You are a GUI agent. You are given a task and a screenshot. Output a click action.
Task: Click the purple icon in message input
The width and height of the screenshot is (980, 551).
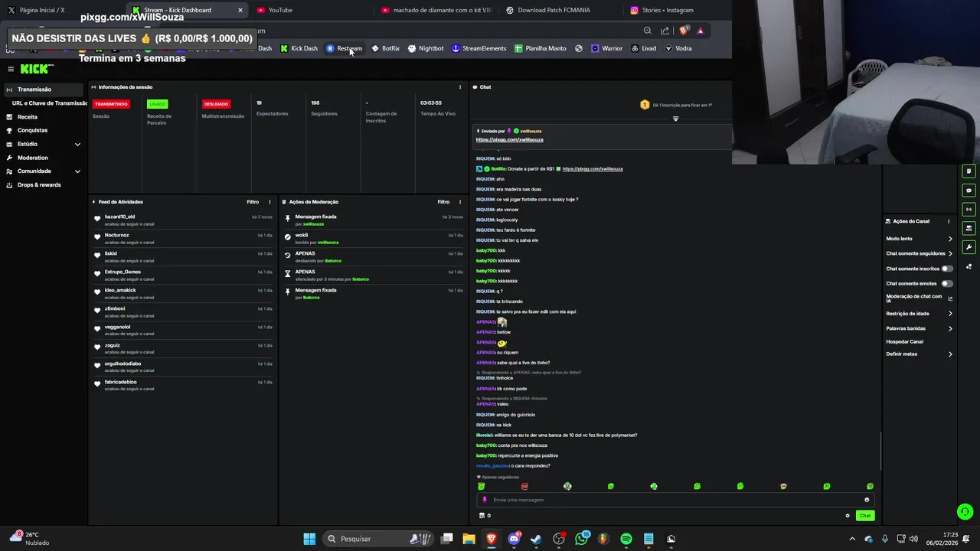coord(484,500)
